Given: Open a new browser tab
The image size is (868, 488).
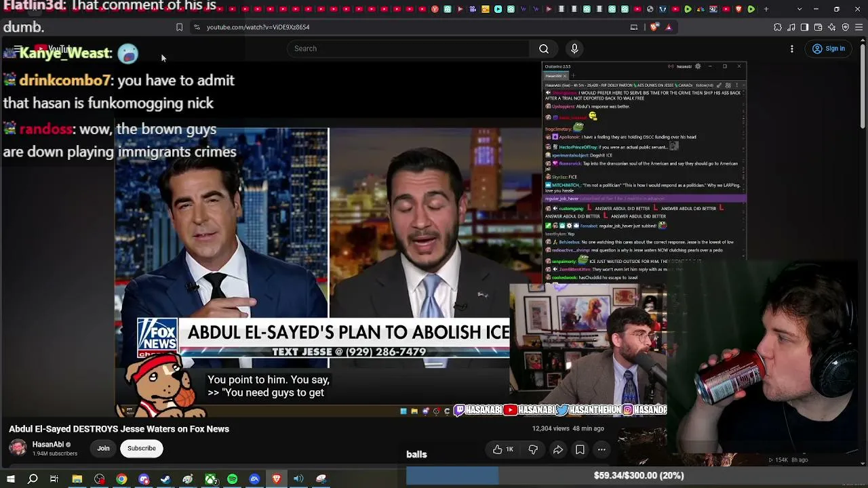Looking at the screenshot, I should pos(767,9).
